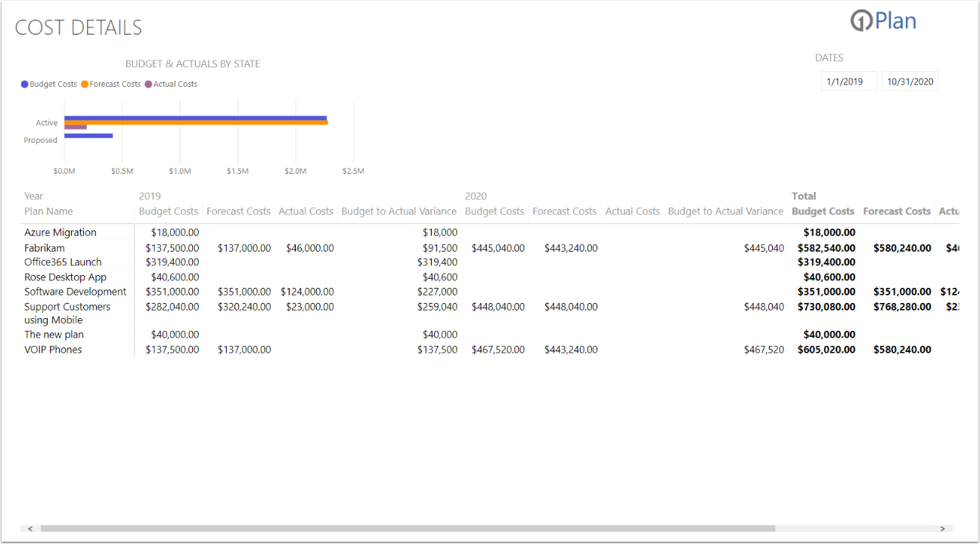Click the $91,500 Fabrikam variance cell
This screenshot has height=544, width=980.
coord(440,248)
